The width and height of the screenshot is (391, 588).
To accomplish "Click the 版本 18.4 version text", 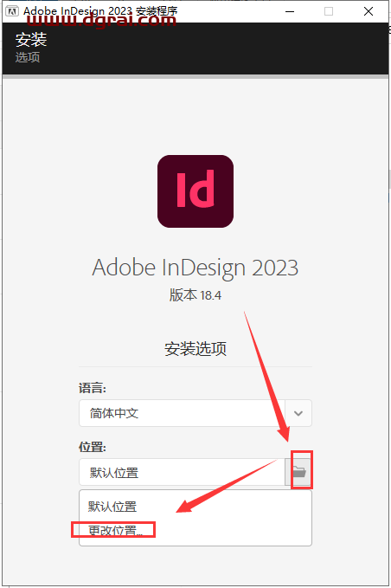I will click(x=195, y=295).
